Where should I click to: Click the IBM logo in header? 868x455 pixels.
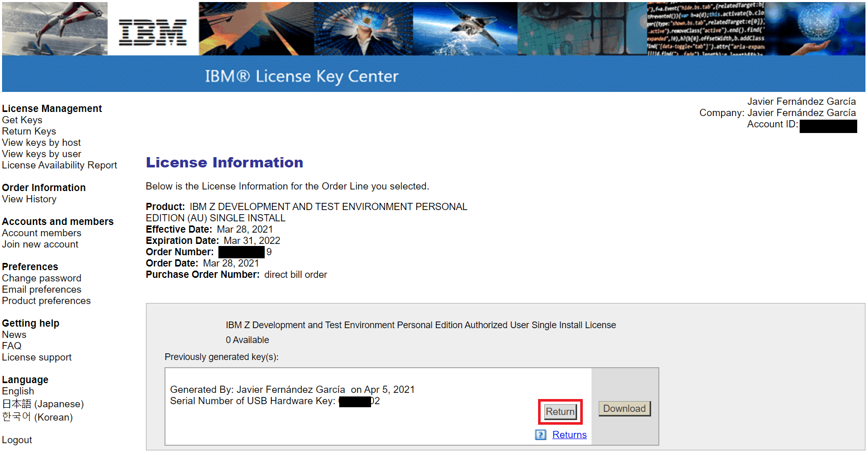pyautogui.click(x=153, y=33)
